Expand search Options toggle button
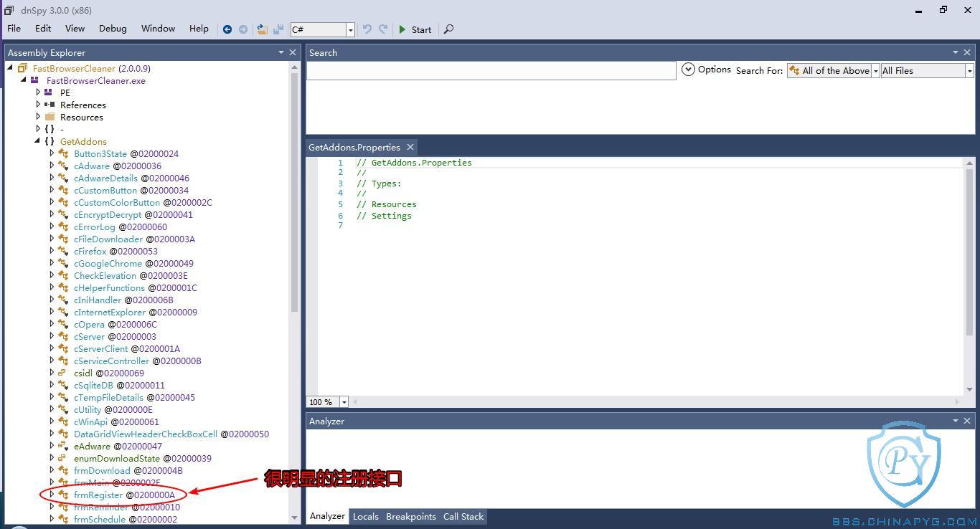 [x=688, y=70]
